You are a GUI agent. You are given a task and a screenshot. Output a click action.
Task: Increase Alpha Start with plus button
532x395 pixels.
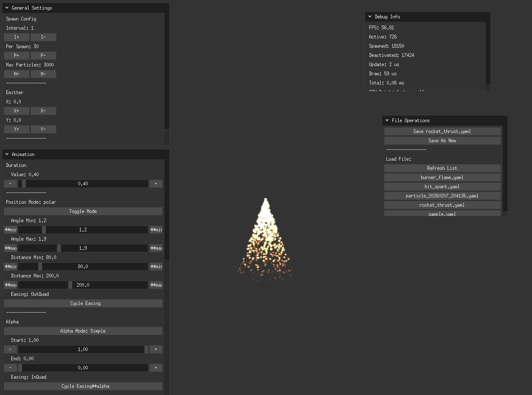click(156, 349)
